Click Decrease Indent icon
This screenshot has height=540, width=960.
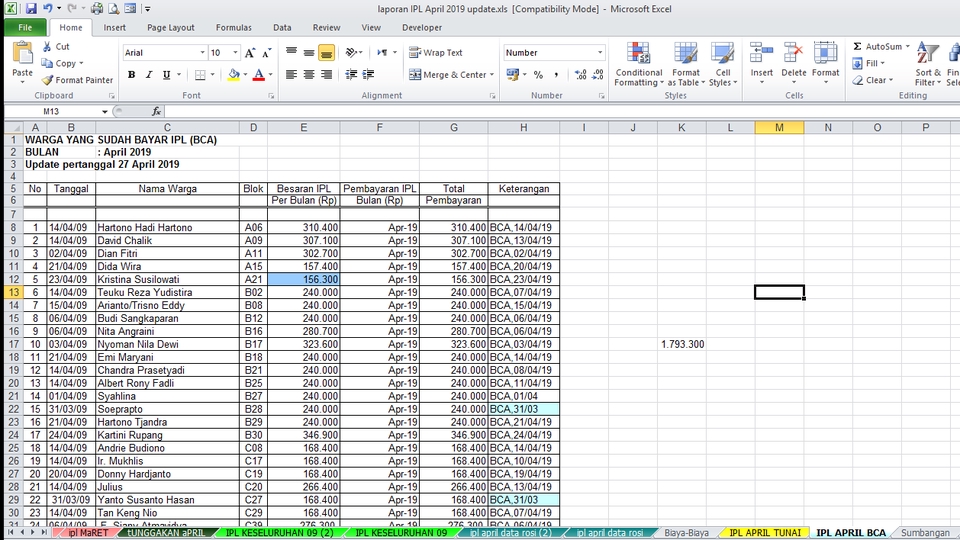click(x=351, y=75)
